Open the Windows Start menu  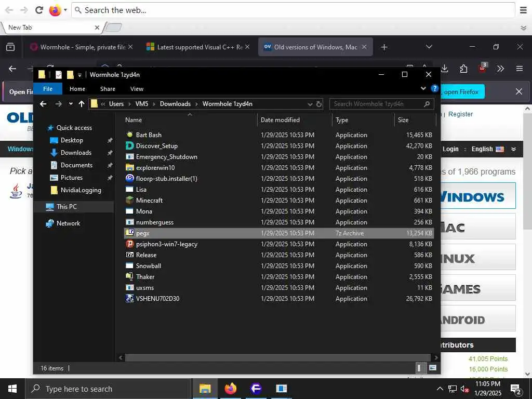point(12,389)
